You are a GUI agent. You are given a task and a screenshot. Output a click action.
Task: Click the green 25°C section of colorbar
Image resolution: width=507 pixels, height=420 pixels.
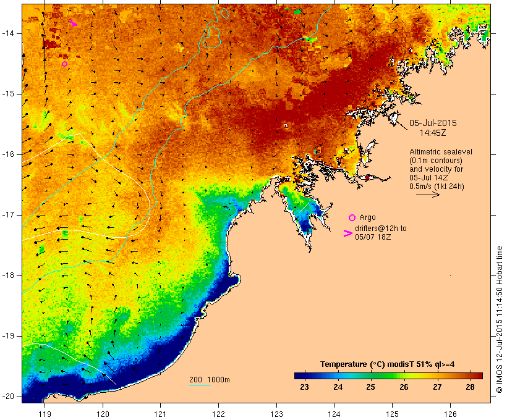[x=371, y=376]
